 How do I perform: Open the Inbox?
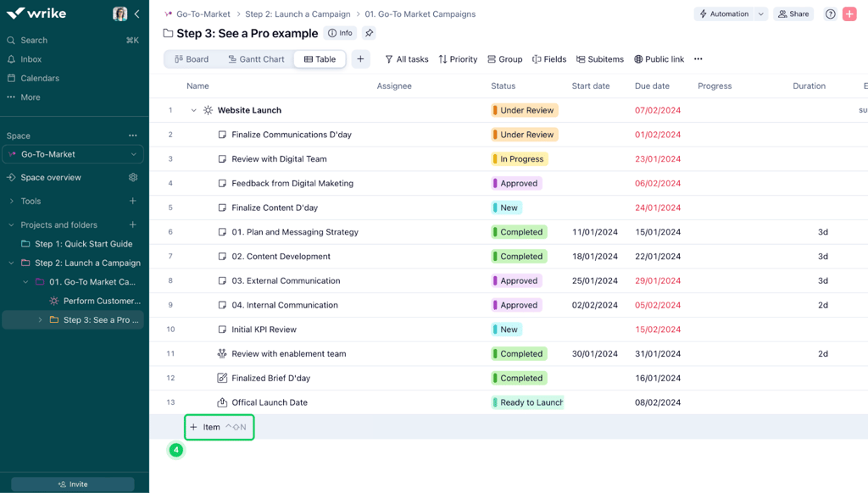coord(29,58)
